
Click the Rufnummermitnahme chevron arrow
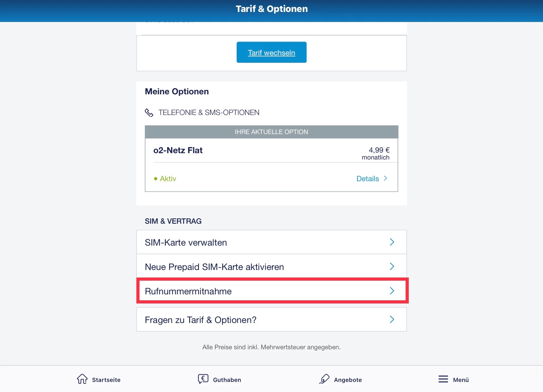pyautogui.click(x=392, y=291)
